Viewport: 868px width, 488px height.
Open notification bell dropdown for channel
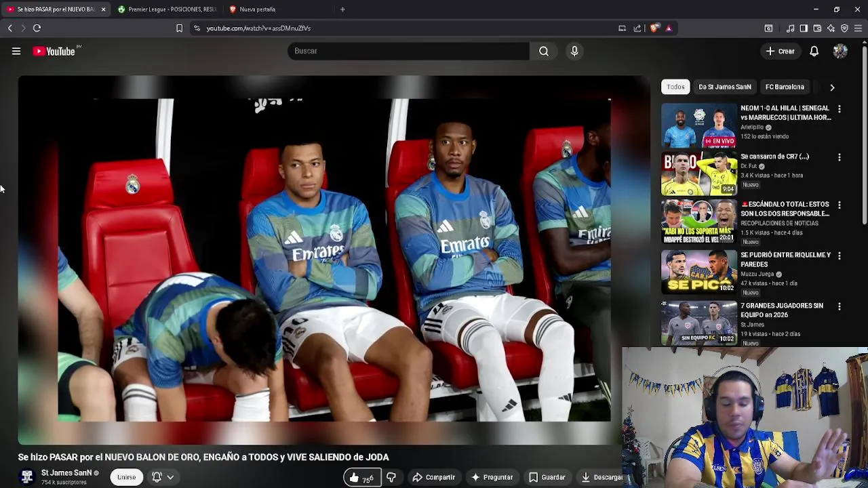tap(163, 477)
